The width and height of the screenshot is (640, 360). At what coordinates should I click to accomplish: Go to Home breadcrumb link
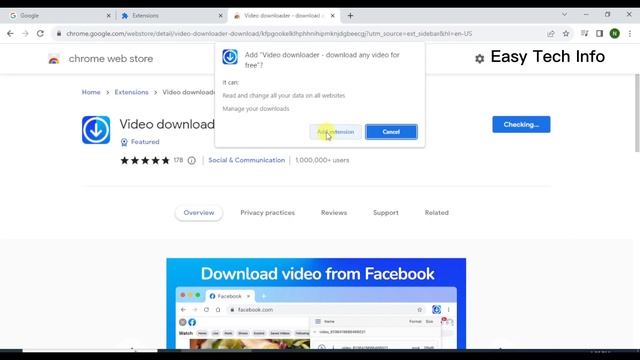(91, 92)
